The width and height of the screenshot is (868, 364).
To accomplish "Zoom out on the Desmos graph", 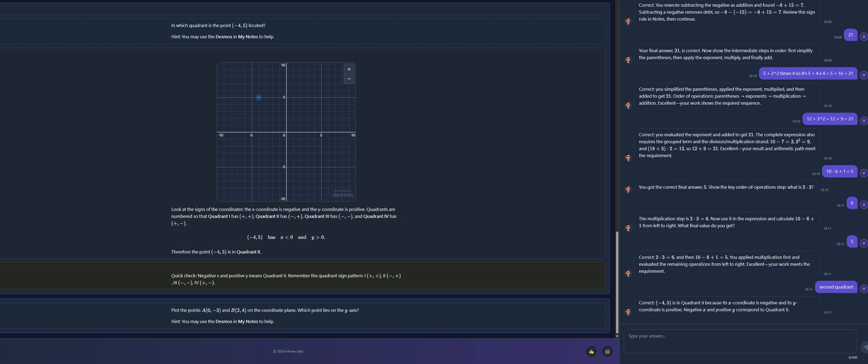I will coord(349,79).
